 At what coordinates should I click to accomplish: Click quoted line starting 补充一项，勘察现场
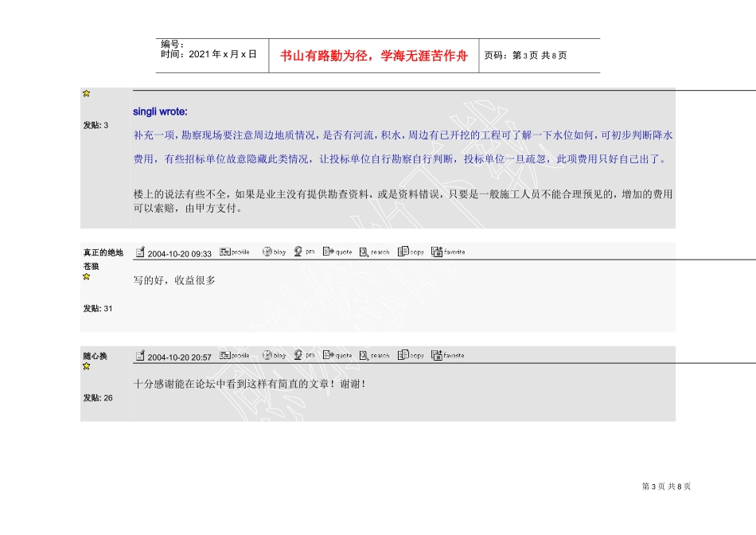tap(403, 135)
